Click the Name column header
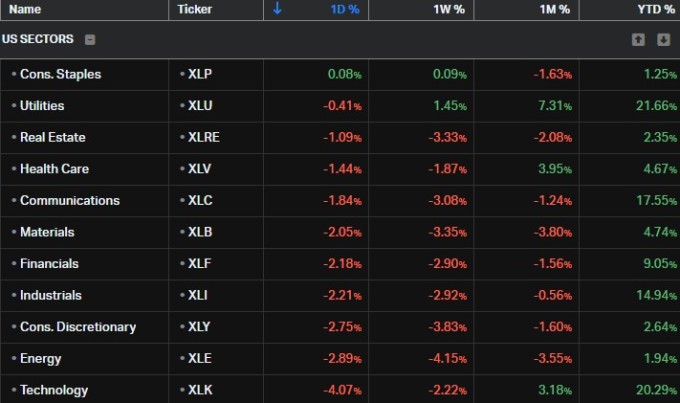This screenshot has height=403, width=680. pos(25,9)
